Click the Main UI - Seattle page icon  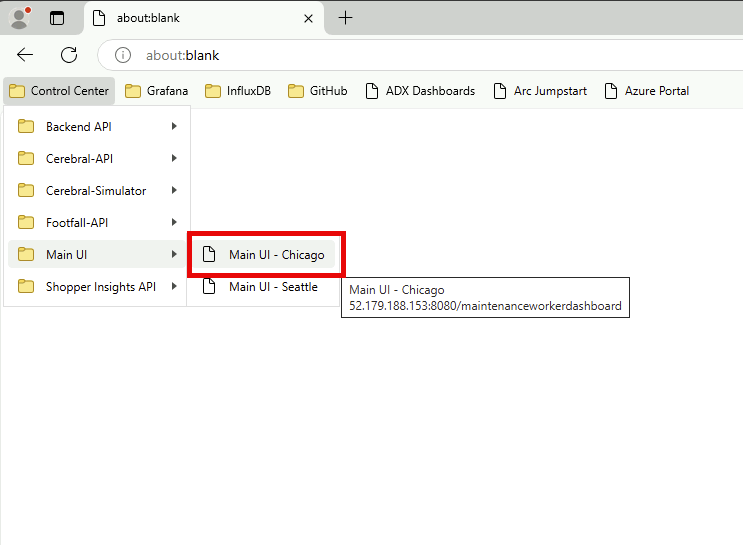(x=209, y=286)
